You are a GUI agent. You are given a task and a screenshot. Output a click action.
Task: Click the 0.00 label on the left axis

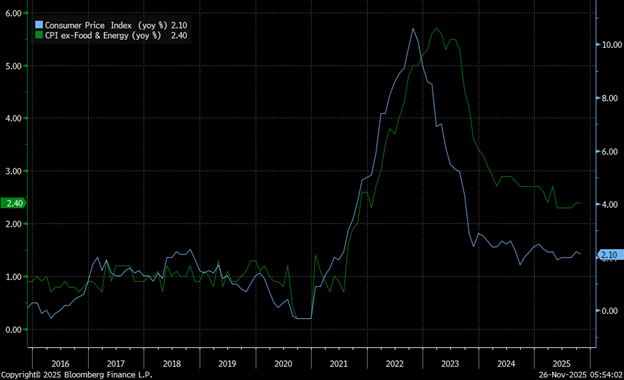[x=13, y=330]
